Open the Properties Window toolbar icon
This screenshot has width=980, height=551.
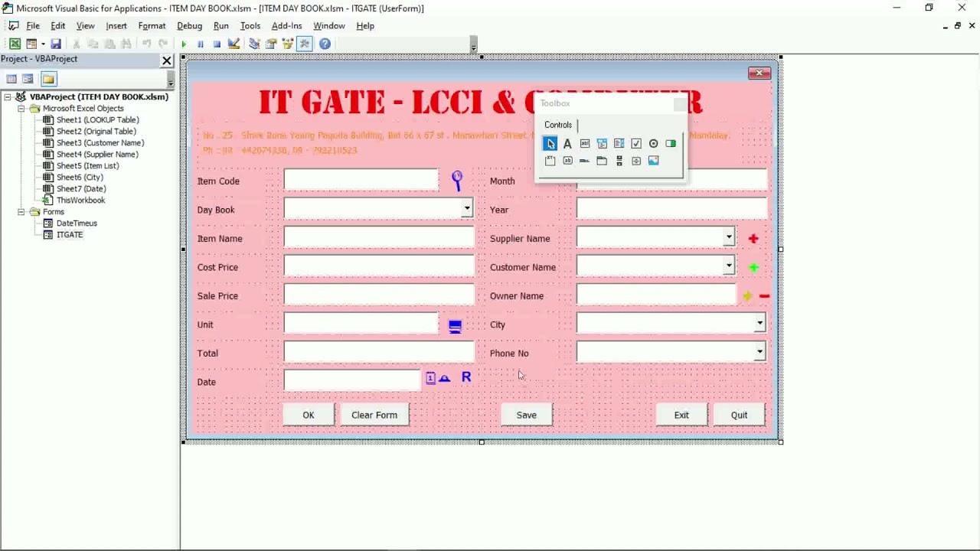(x=271, y=44)
